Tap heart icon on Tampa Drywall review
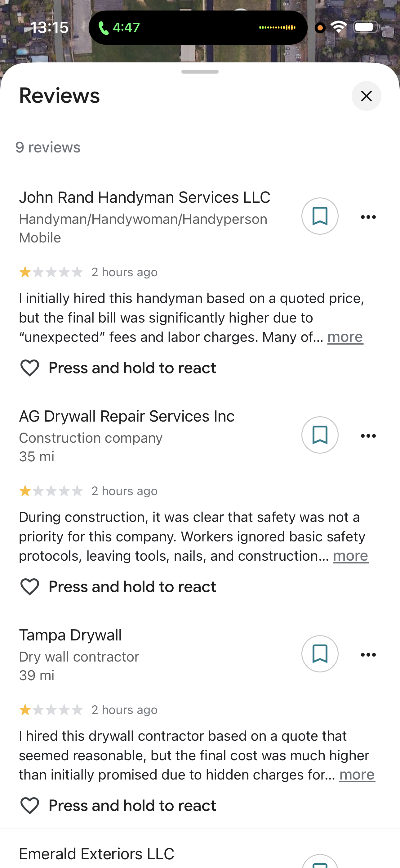Viewport: 400px width, 868px height. 30,805
